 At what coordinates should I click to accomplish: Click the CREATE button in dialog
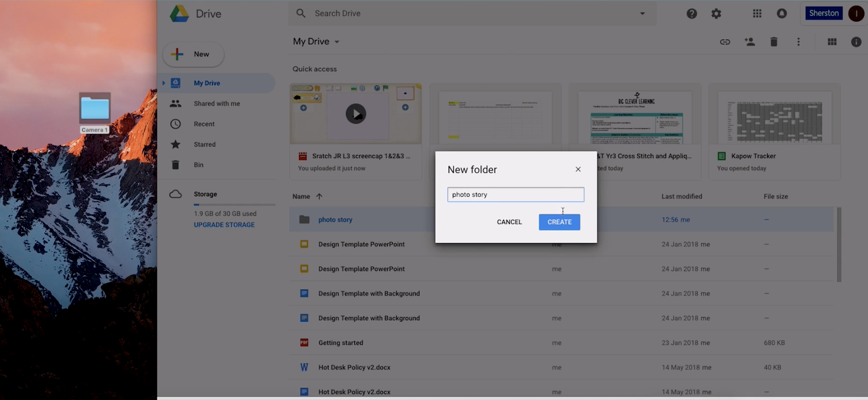(x=560, y=222)
